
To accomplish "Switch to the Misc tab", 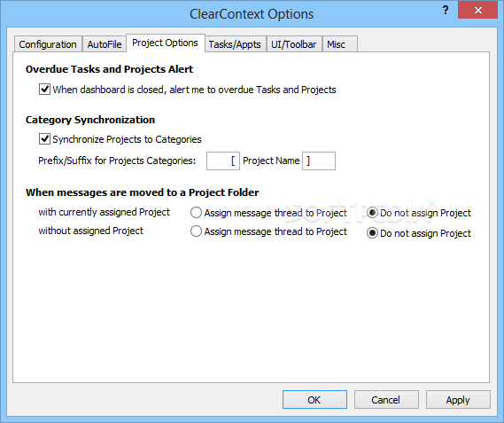I will tap(339, 44).
